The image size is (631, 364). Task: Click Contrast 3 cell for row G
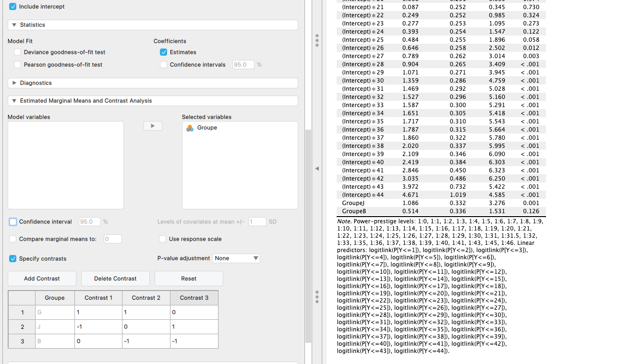click(x=194, y=313)
